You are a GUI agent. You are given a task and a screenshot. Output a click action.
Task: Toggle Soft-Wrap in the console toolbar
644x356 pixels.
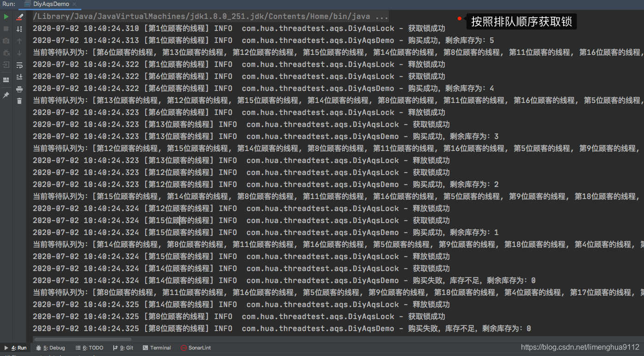click(19, 65)
